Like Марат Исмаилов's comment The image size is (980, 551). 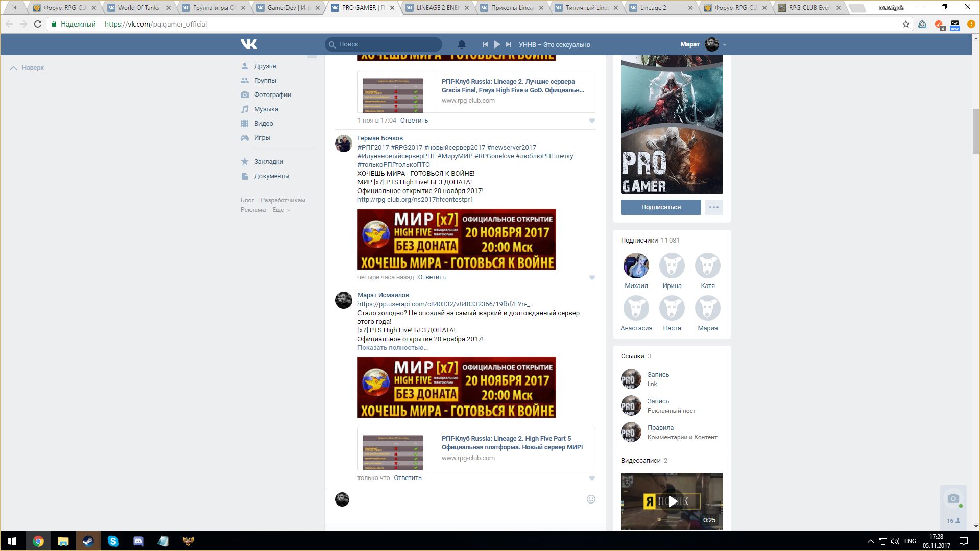pyautogui.click(x=592, y=478)
